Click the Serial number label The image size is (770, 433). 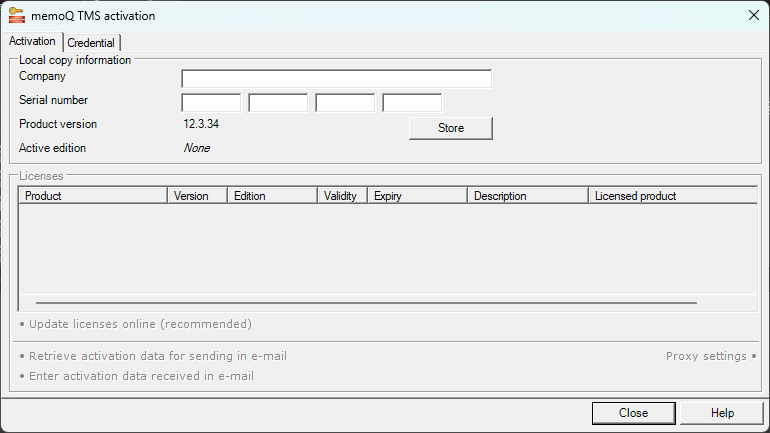click(54, 100)
